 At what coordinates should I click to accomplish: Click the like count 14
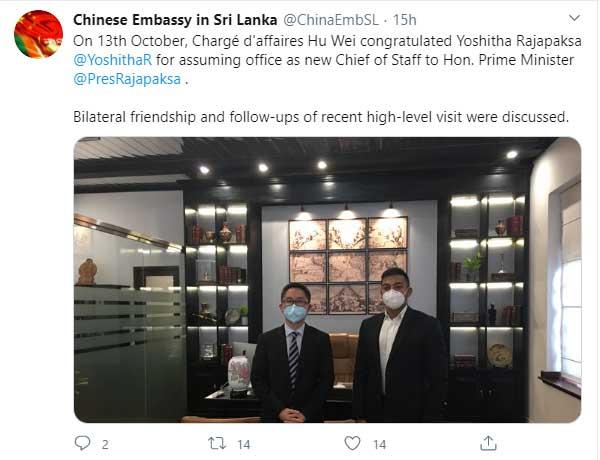[x=379, y=444]
